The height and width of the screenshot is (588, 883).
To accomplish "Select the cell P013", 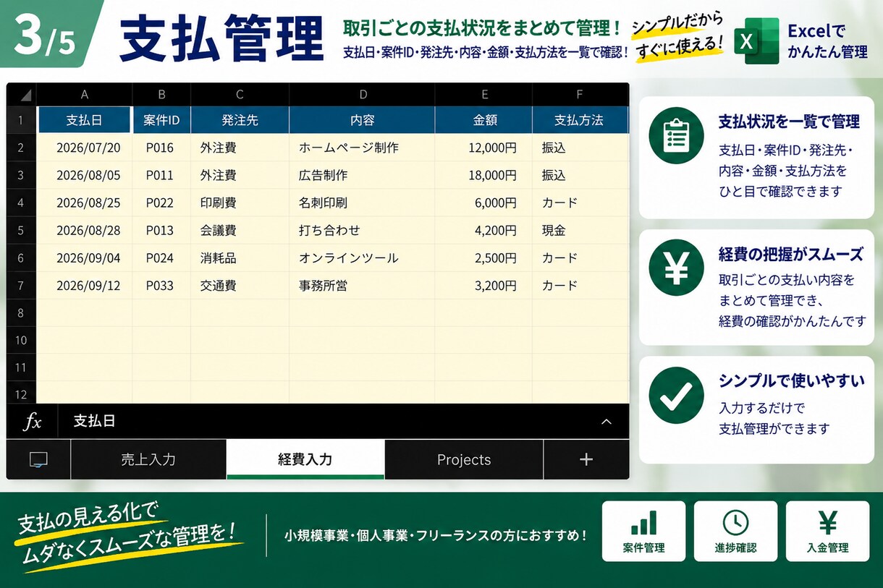I will click(x=161, y=230).
